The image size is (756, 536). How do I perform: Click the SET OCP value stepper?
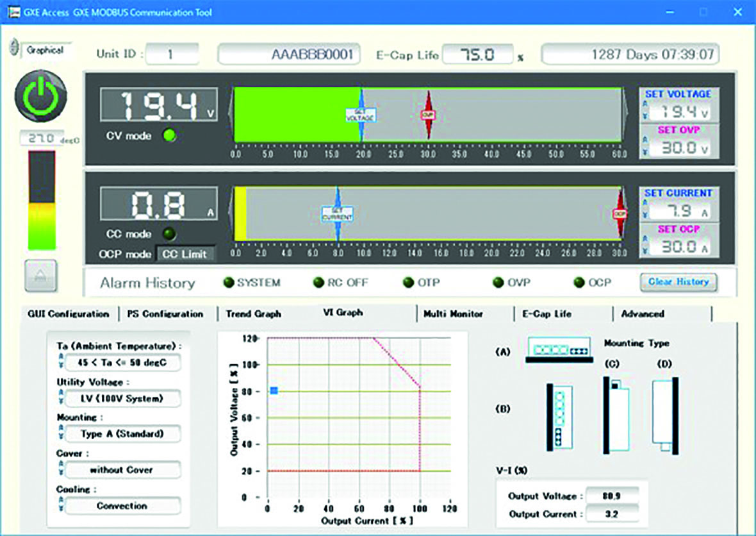pos(645,246)
